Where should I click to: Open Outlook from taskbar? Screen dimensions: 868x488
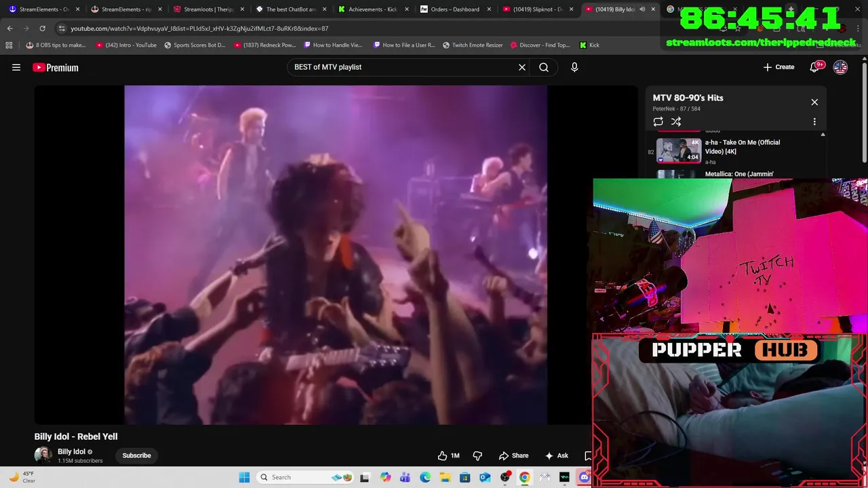[x=485, y=477]
